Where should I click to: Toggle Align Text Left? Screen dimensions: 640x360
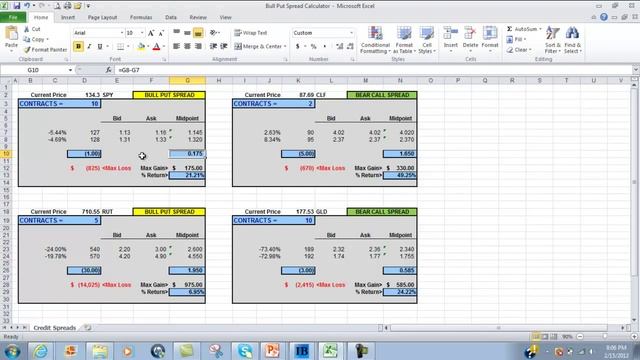tap(176, 47)
